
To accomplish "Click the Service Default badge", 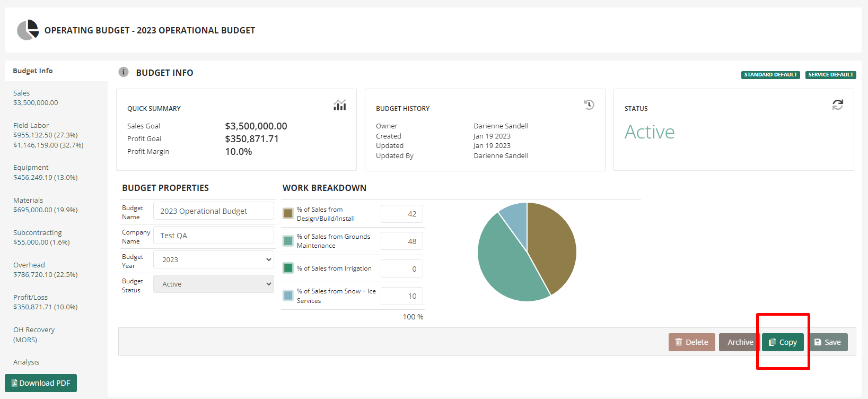I will (x=831, y=75).
